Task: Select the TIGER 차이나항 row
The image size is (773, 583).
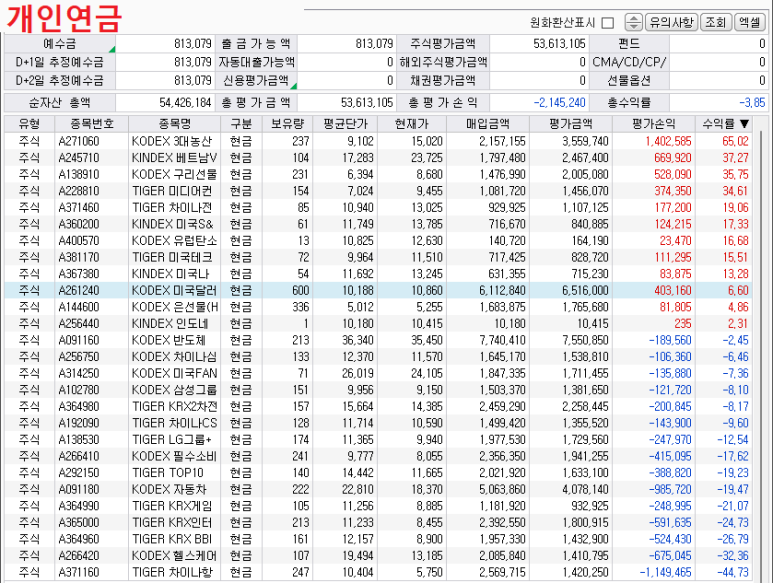Action: tap(378, 573)
